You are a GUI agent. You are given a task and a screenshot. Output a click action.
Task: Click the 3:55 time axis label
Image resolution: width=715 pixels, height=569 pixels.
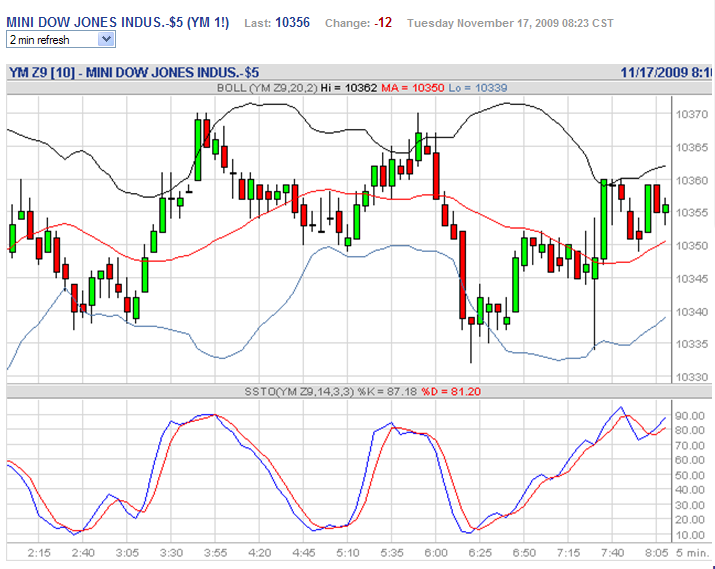(215, 553)
